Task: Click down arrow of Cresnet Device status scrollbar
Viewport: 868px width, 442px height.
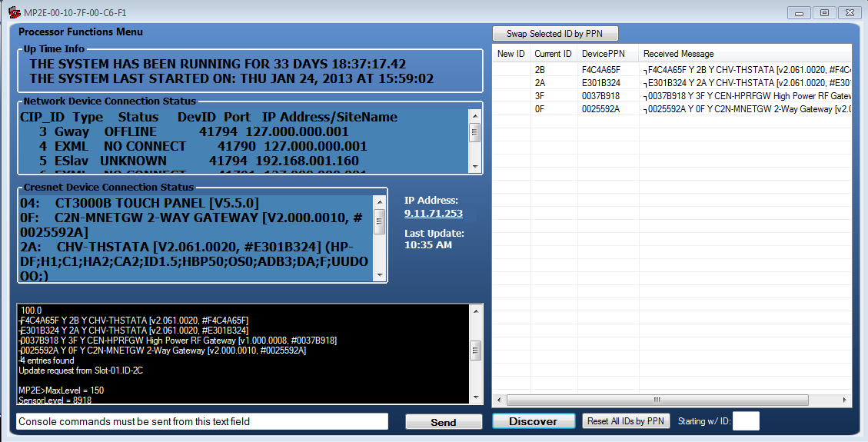Action: click(380, 275)
